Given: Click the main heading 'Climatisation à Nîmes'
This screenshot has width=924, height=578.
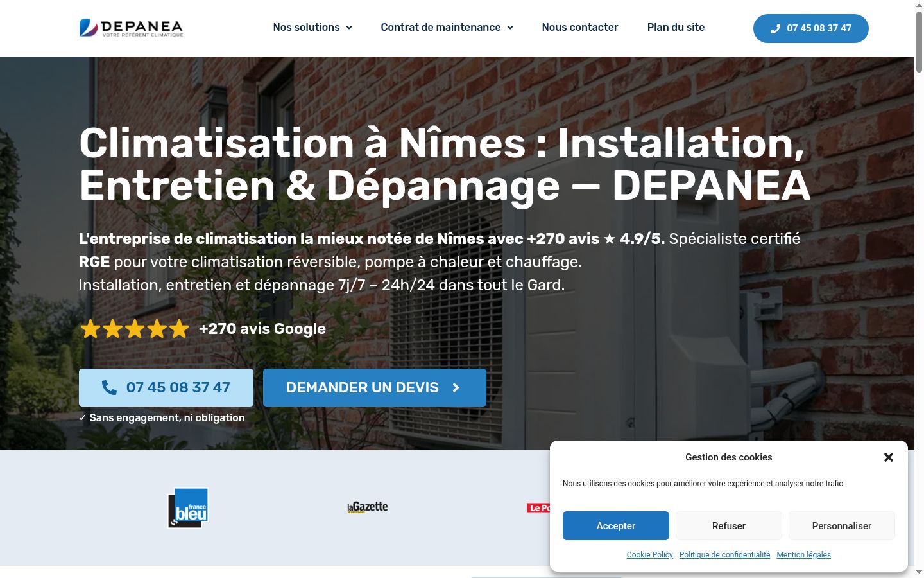Looking at the screenshot, I should click(445, 164).
